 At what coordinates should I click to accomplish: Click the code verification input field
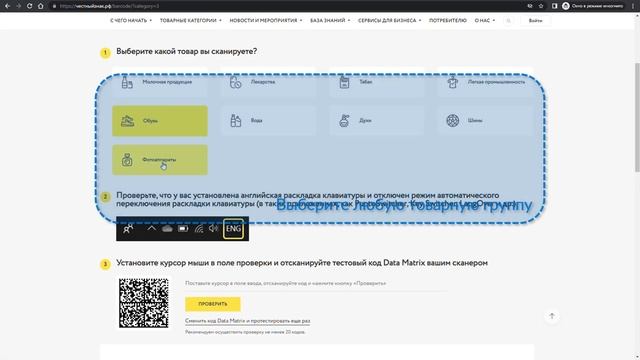316,283
